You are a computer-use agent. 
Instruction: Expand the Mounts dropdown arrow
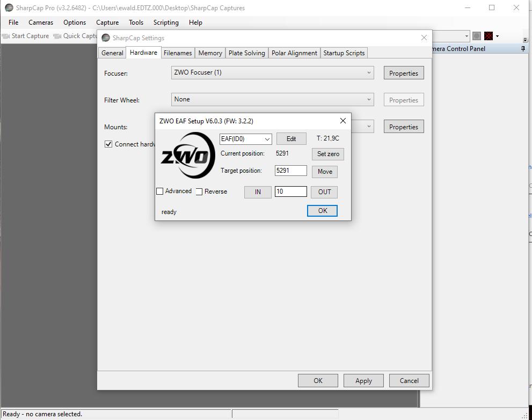[x=369, y=127]
